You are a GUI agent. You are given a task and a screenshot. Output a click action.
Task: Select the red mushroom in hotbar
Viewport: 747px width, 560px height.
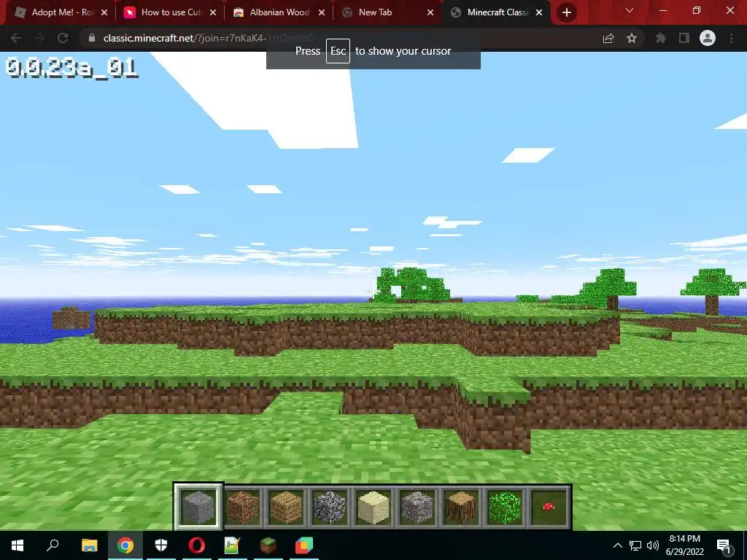[x=549, y=507]
